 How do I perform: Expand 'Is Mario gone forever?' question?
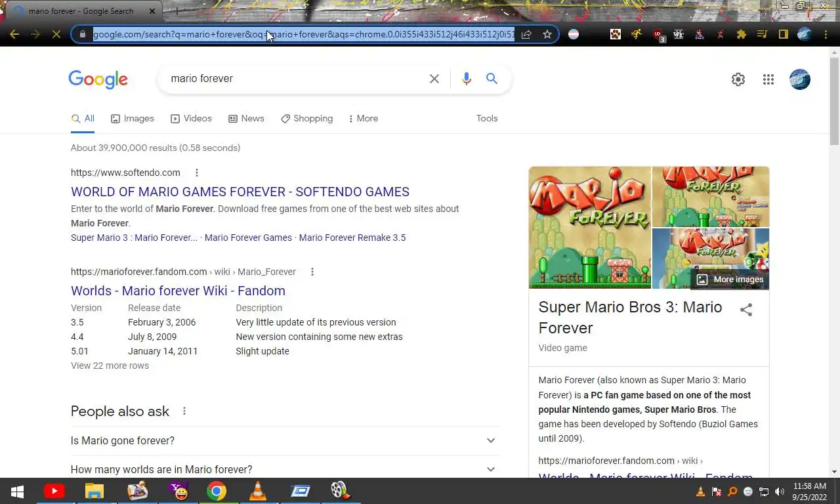pos(285,440)
